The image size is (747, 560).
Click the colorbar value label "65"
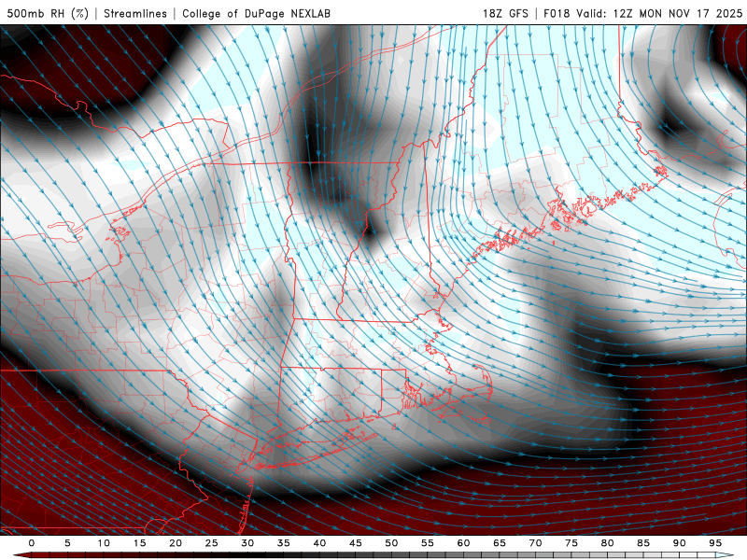click(500, 543)
